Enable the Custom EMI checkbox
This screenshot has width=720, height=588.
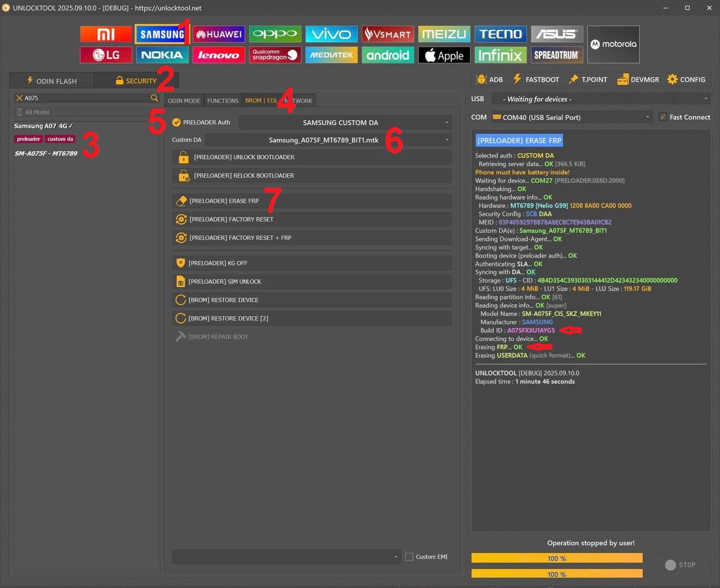pos(409,557)
